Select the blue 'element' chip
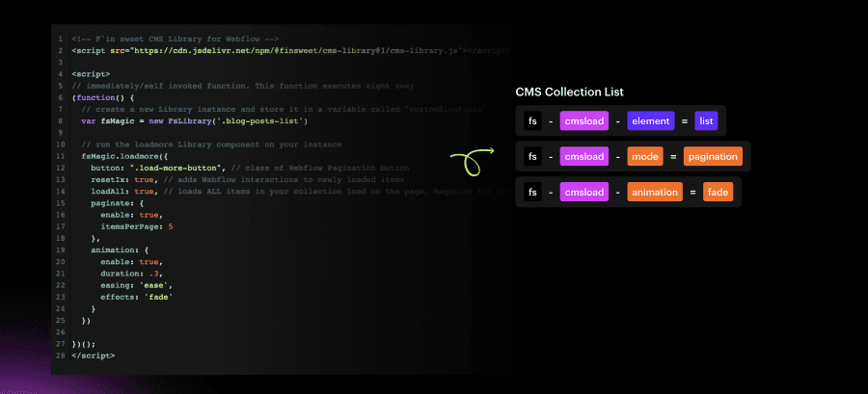The image size is (868, 394). [651, 121]
